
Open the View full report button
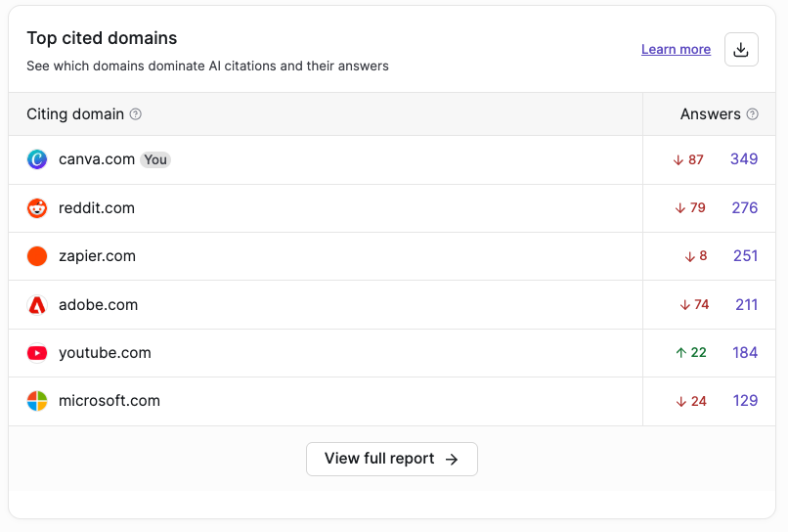[x=392, y=459]
